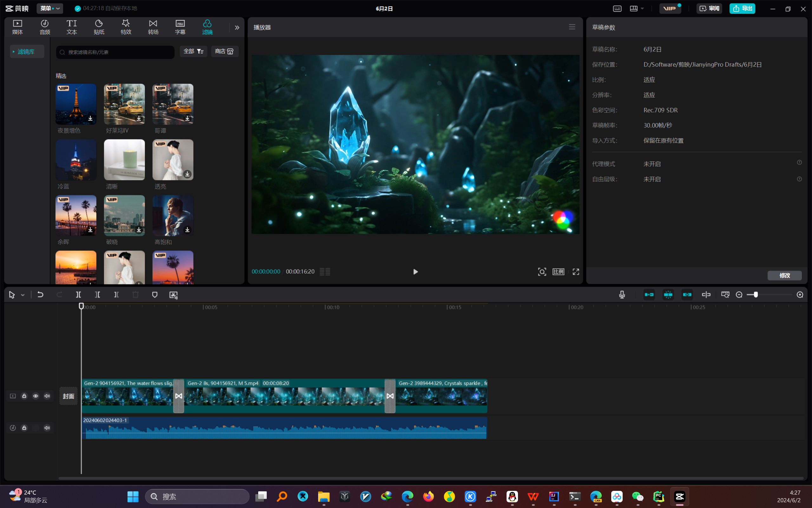Viewport: 812px width, 508px height.
Task: Open the 字幕 subtitles tab
Action: (180, 27)
